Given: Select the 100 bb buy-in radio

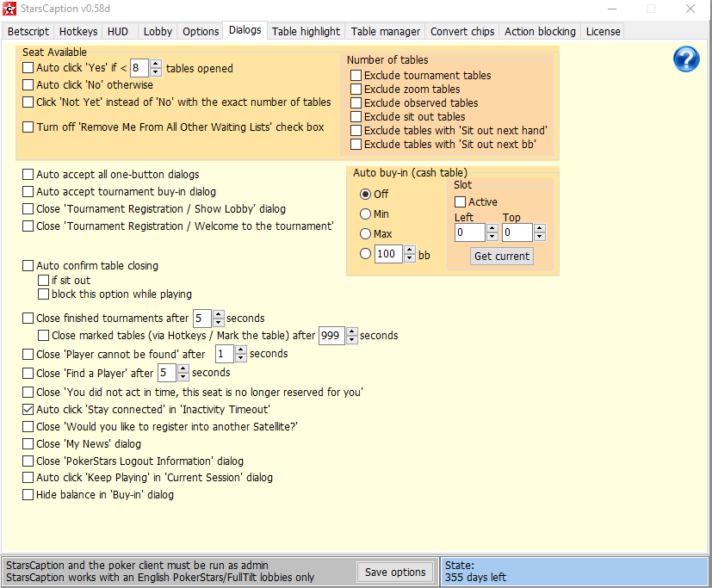Looking at the screenshot, I should pos(366,254).
